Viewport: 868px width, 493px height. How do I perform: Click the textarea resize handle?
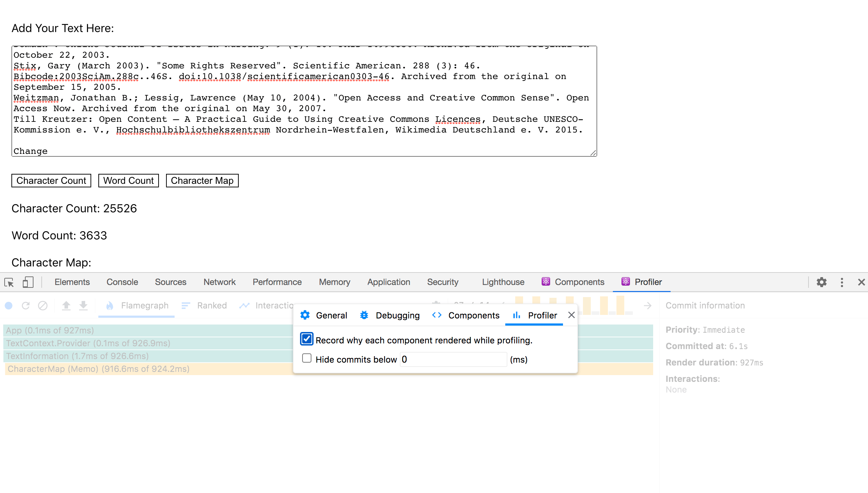click(593, 153)
